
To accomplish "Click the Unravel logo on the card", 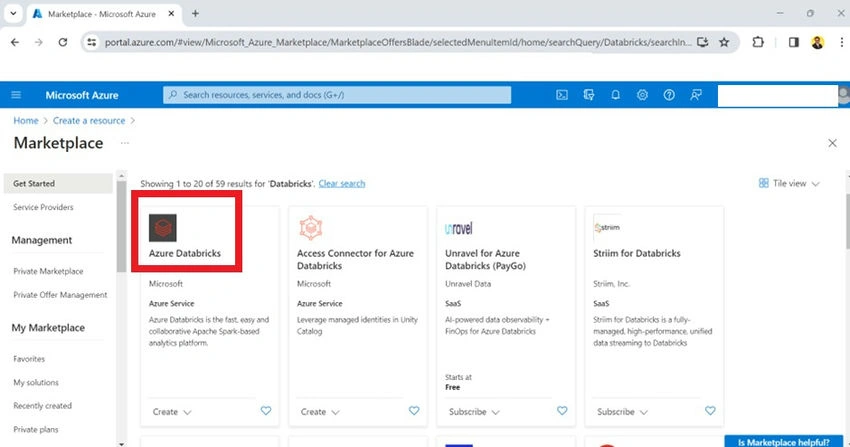I will point(459,228).
